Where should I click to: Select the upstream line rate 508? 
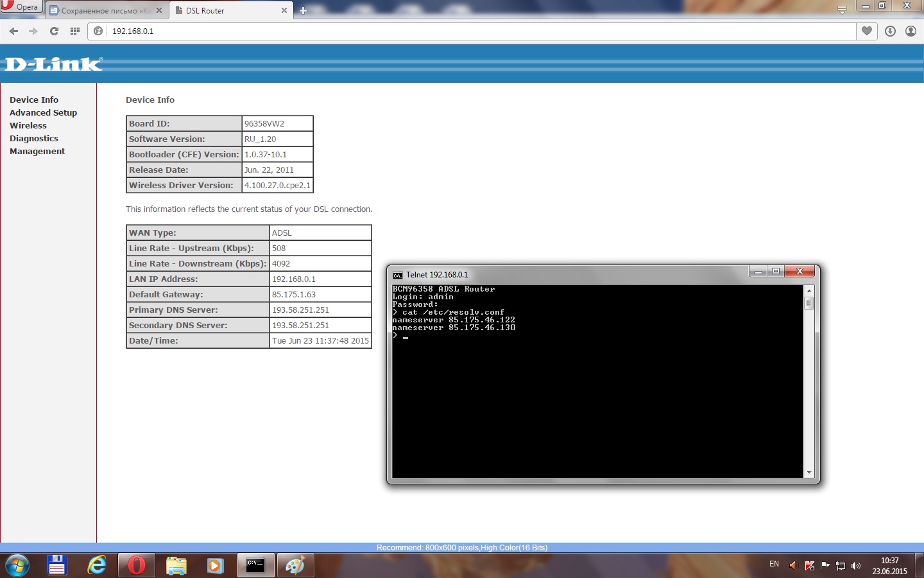(278, 248)
